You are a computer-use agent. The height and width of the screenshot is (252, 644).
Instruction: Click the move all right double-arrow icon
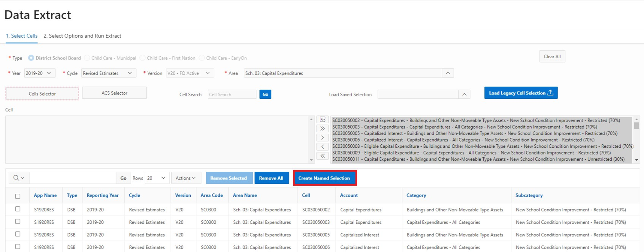(x=322, y=129)
